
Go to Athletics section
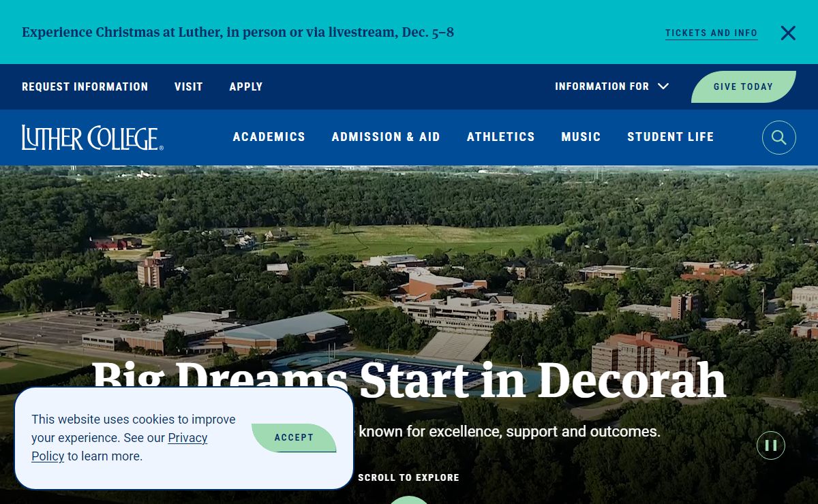pos(501,137)
